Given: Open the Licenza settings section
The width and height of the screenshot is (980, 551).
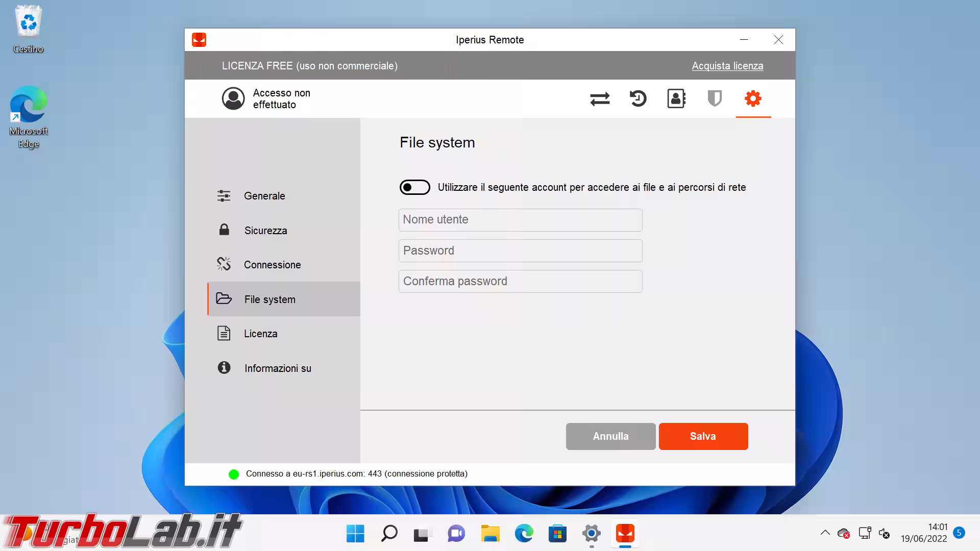Looking at the screenshot, I should pos(260,334).
